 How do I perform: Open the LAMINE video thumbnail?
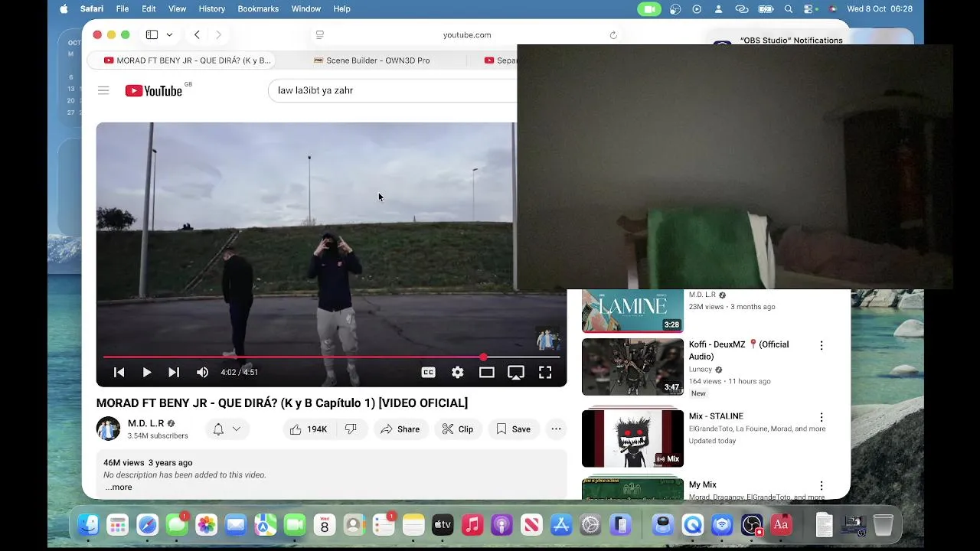632,311
